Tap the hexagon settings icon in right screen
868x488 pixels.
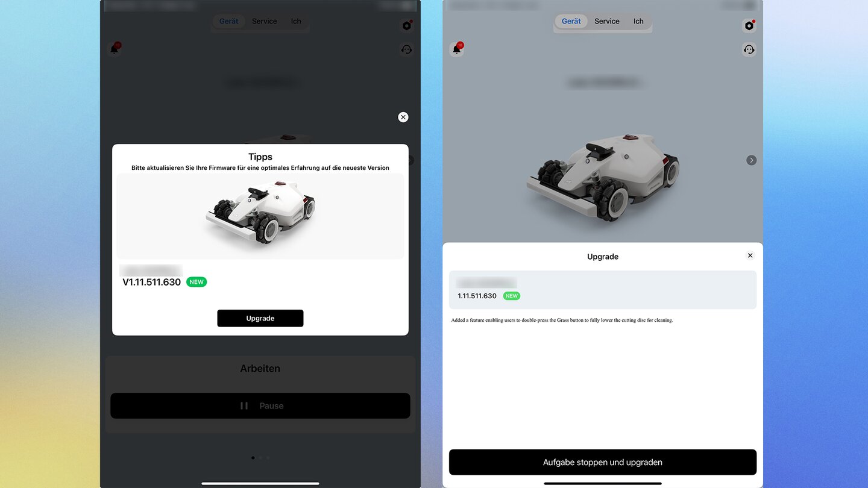pyautogui.click(x=749, y=25)
